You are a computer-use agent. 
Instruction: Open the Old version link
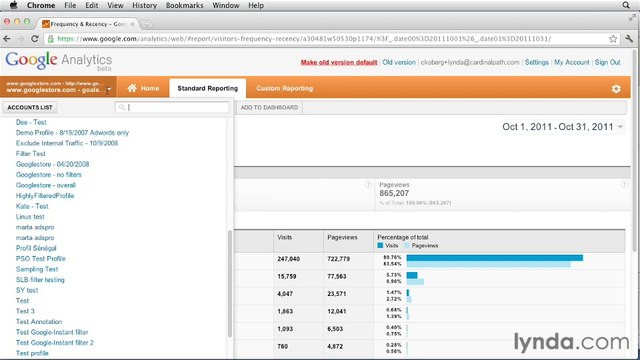(399, 62)
